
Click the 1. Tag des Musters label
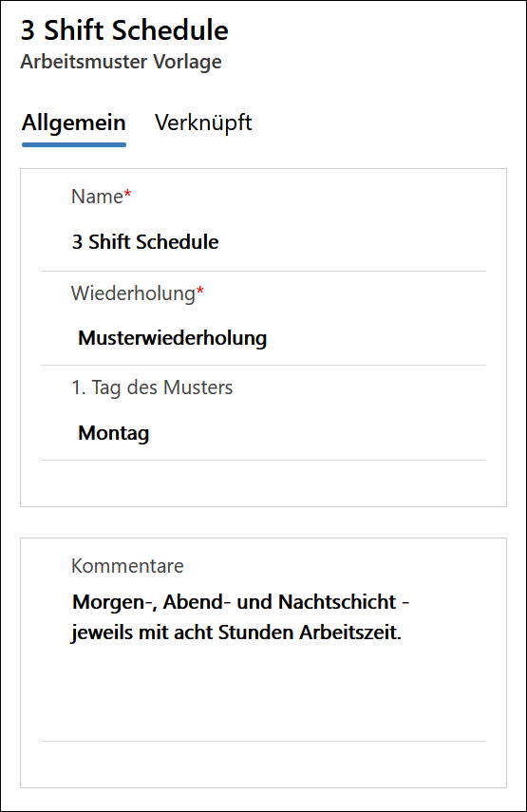[x=152, y=387]
